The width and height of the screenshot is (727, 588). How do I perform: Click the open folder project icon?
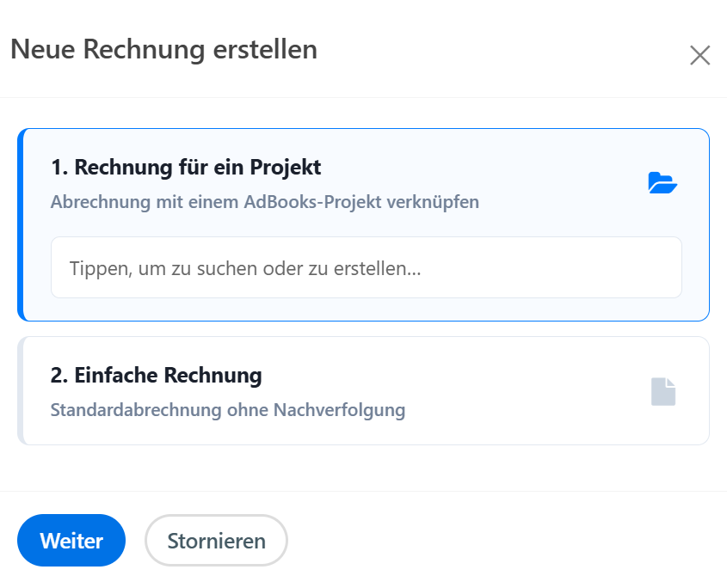(x=662, y=182)
